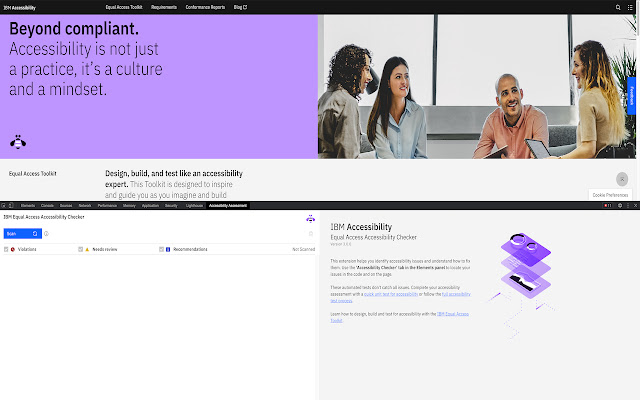This screenshot has height=400, width=640.
Task: Switch to the Performance DevTools tab
Action: pyautogui.click(x=107, y=205)
